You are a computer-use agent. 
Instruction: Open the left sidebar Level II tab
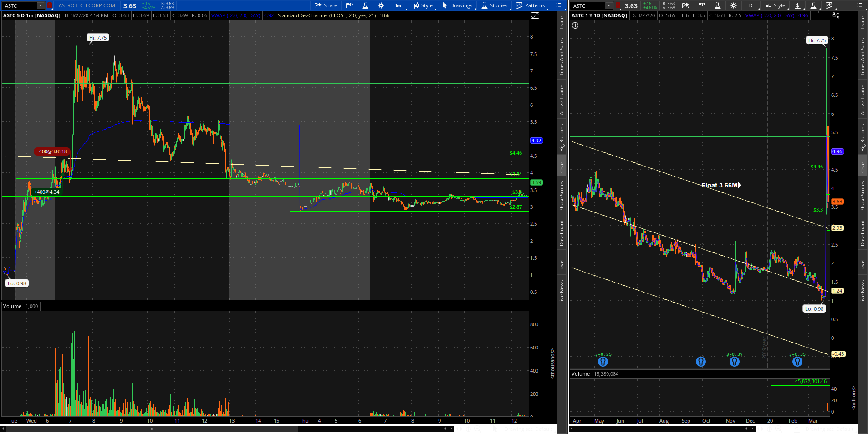click(562, 263)
